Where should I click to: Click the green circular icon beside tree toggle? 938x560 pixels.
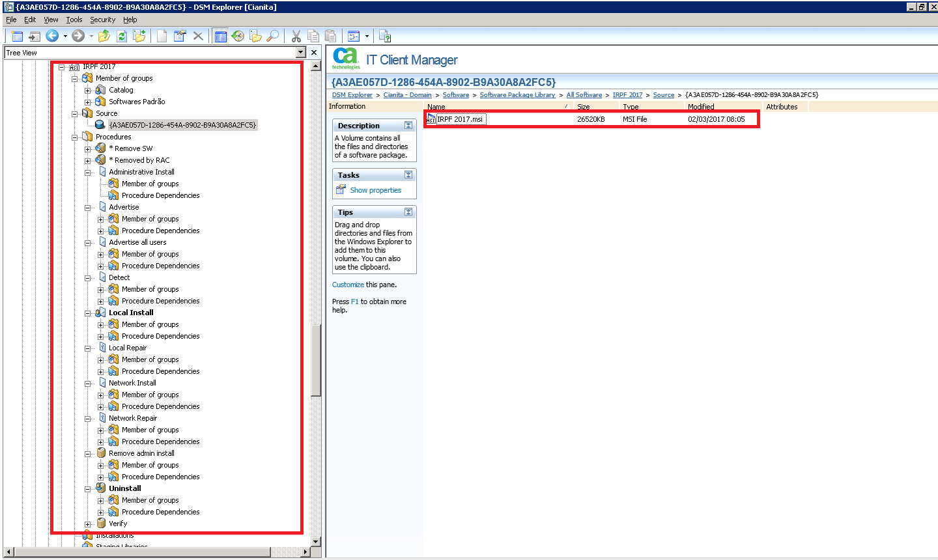point(238,36)
